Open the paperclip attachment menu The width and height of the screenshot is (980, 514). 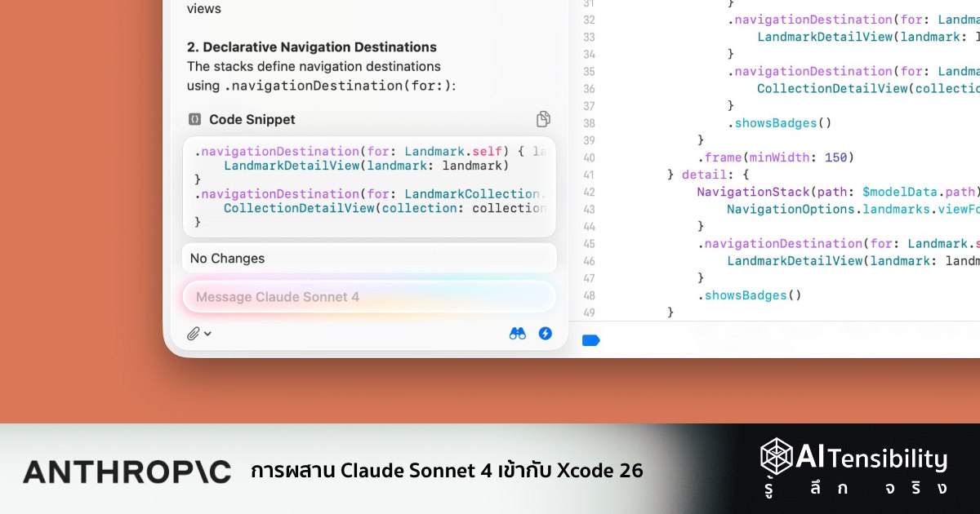coord(199,333)
